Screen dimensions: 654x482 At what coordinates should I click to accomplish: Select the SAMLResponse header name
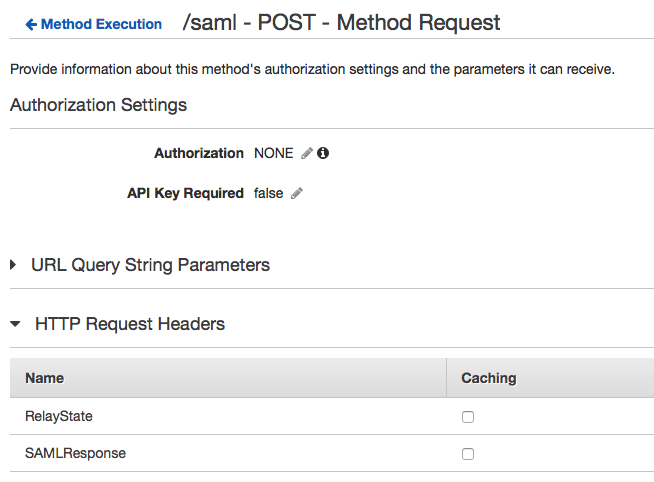click(x=75, y=453)
